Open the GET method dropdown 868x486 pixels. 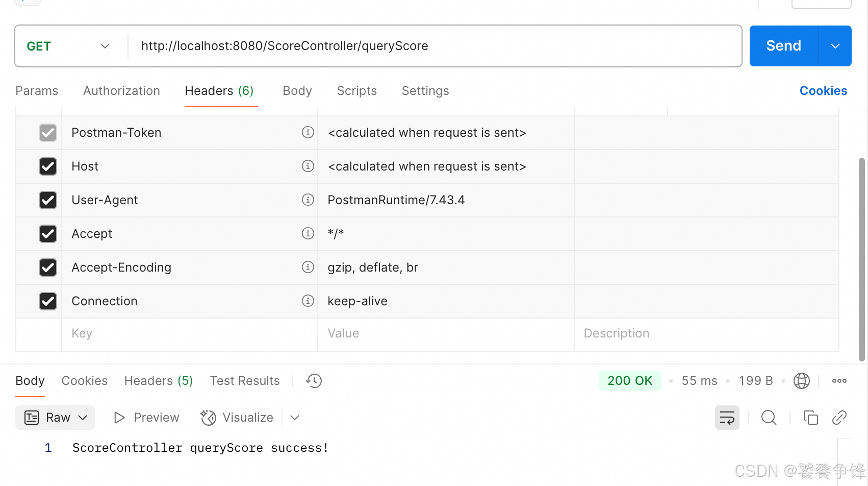point(68,46)
